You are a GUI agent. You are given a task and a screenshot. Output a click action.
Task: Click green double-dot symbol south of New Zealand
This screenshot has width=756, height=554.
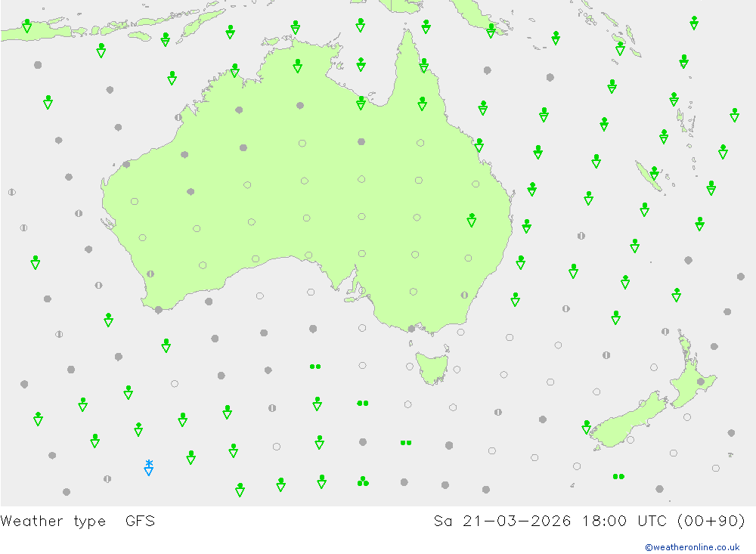click(618, 476)
